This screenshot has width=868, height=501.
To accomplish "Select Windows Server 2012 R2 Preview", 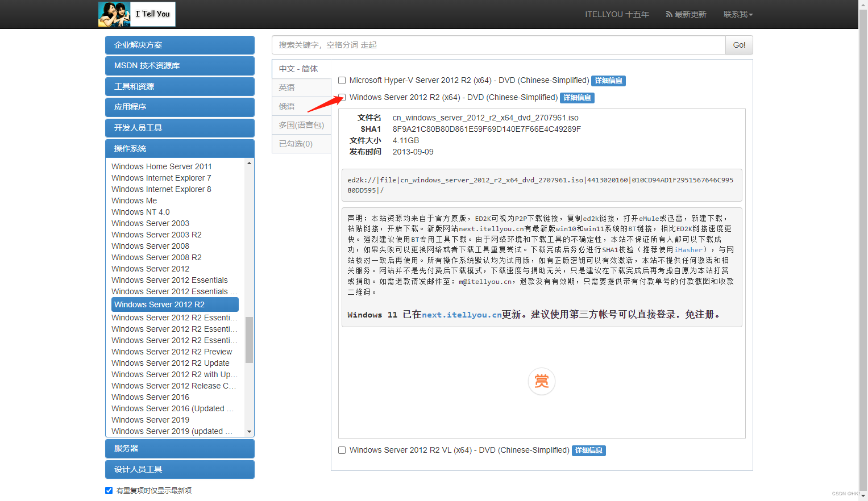I will click(172, 352).
